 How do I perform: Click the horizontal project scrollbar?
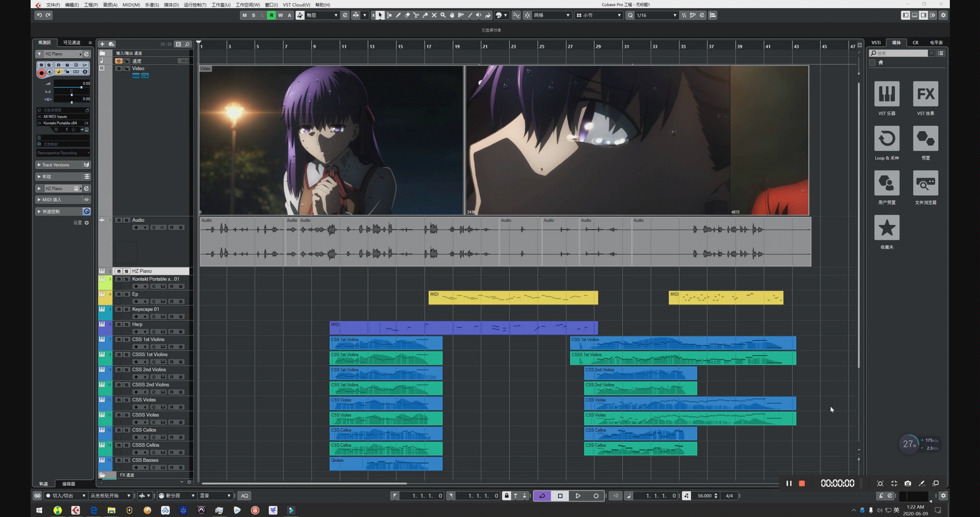click(x=304, y=483)
